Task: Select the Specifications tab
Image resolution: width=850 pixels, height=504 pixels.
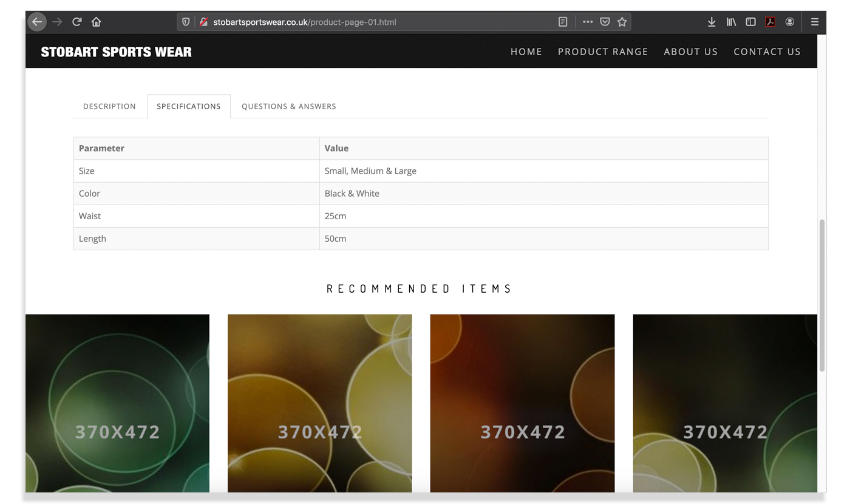Action: (189, 106)
